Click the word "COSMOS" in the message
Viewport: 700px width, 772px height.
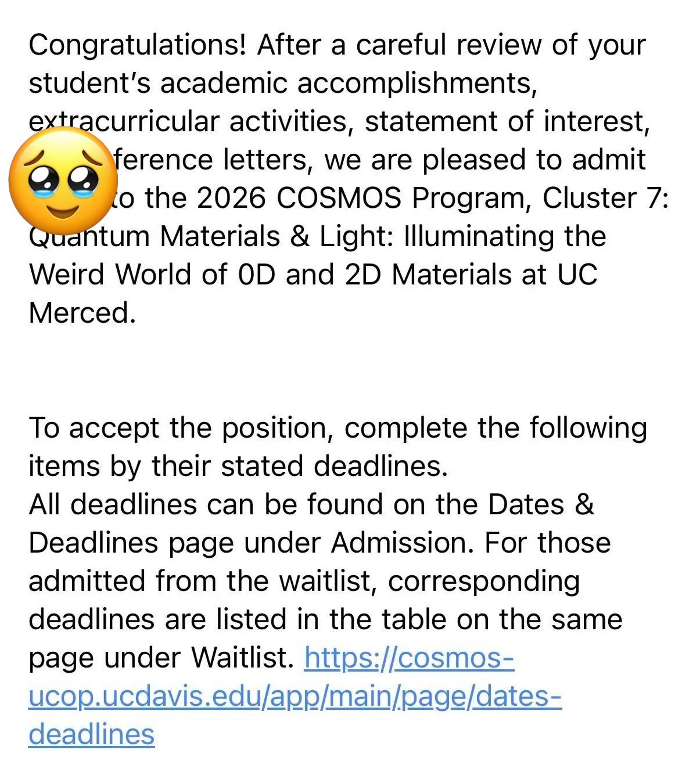click(x=339, y=198)
